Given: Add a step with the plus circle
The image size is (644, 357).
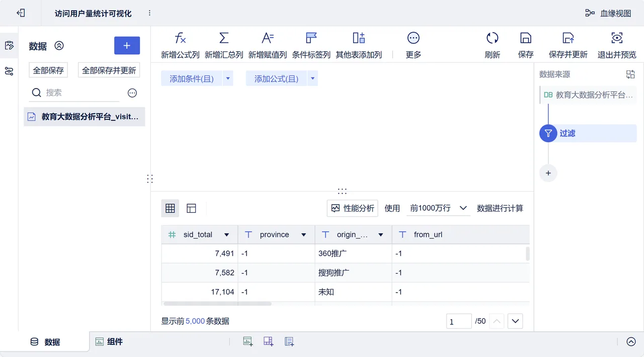Looking at the screenshot, I should (x=548, y=173).
